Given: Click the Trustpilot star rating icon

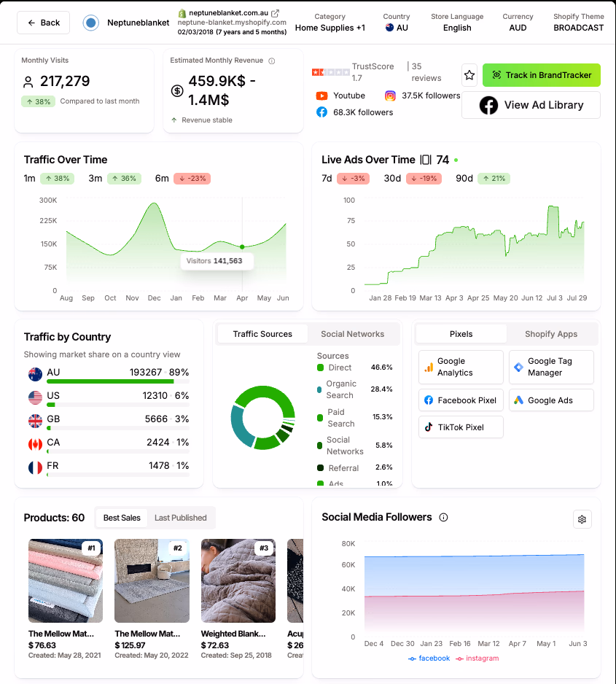Looking at the screenshot, I should pyautogui.click(x=330, y=72).
